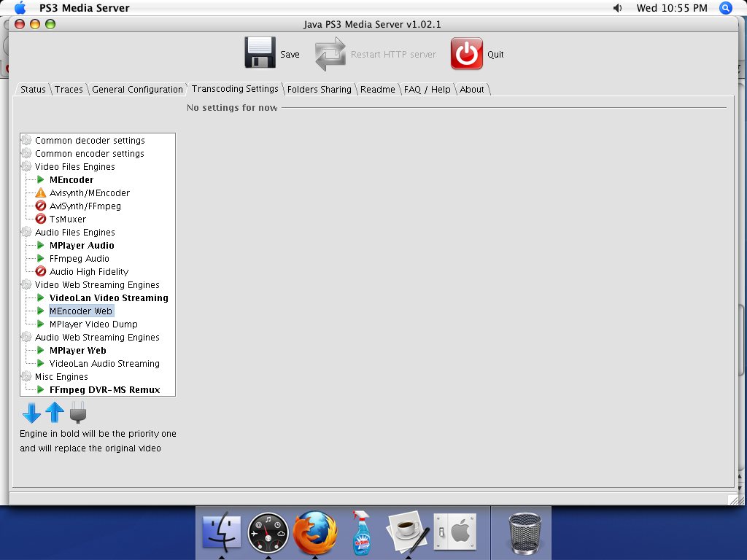
Task: Click the blue up arrow to raise engine priority
Action: pos(55,413)
